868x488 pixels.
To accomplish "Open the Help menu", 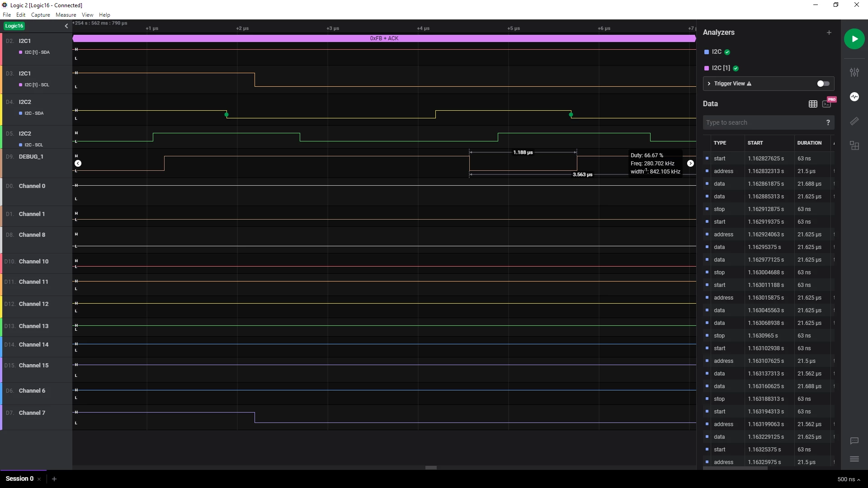I will [104, 15].
